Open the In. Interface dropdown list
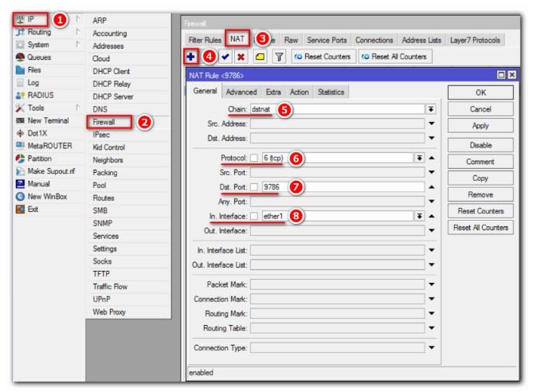 point(419,217)
